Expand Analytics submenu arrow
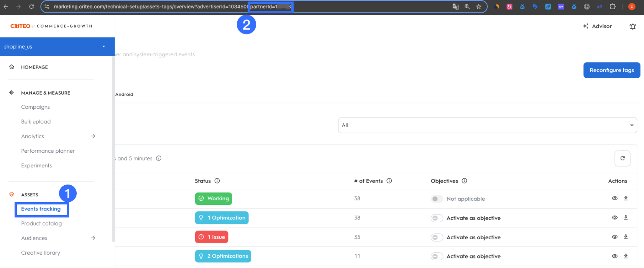Viewport: 644px width, 268px height. pos(93,136)
